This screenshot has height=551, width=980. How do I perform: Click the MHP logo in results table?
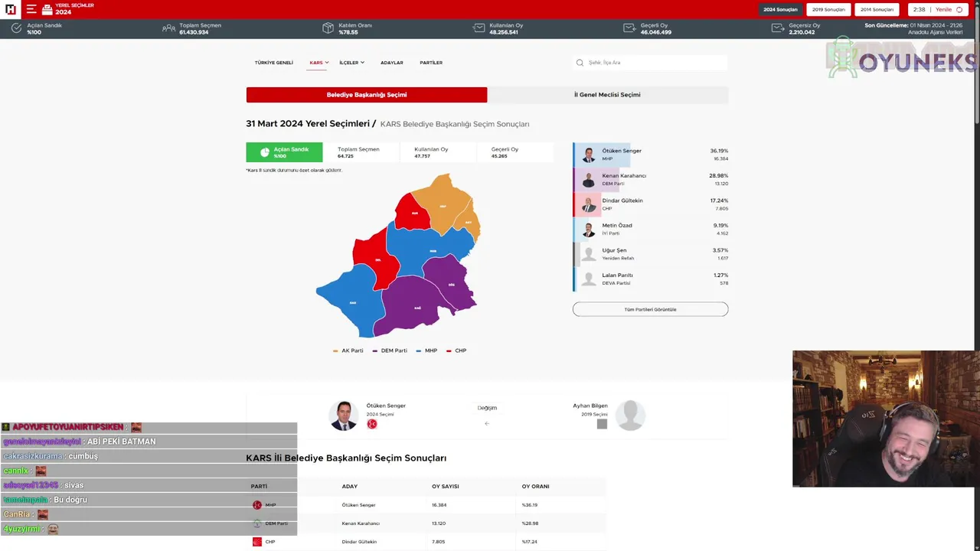click(257, 505)
